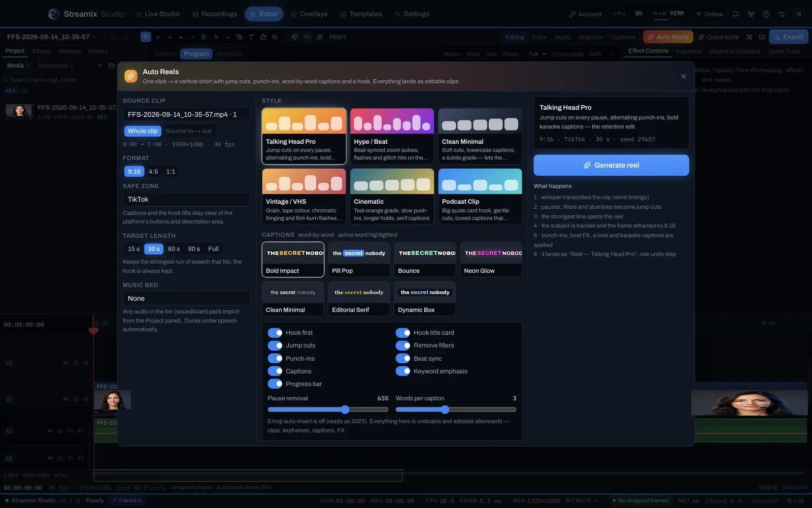812x508 pixels.
Task: Open notifications bell icon
Action: 735,14
